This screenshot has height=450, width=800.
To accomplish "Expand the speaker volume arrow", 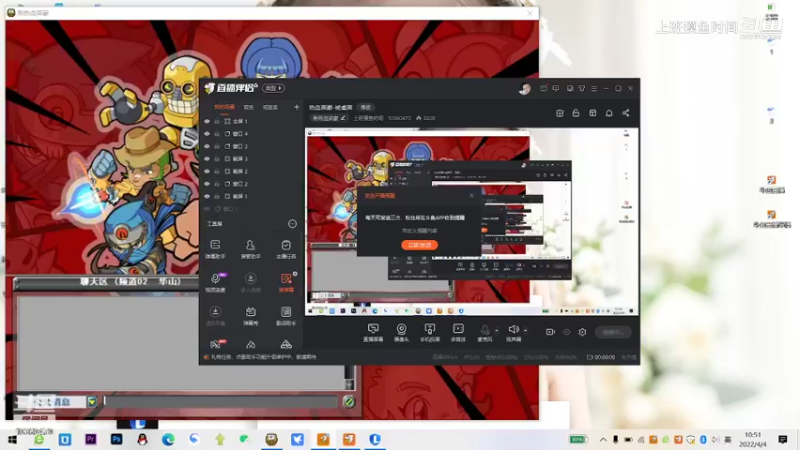I will click(526, 331).
